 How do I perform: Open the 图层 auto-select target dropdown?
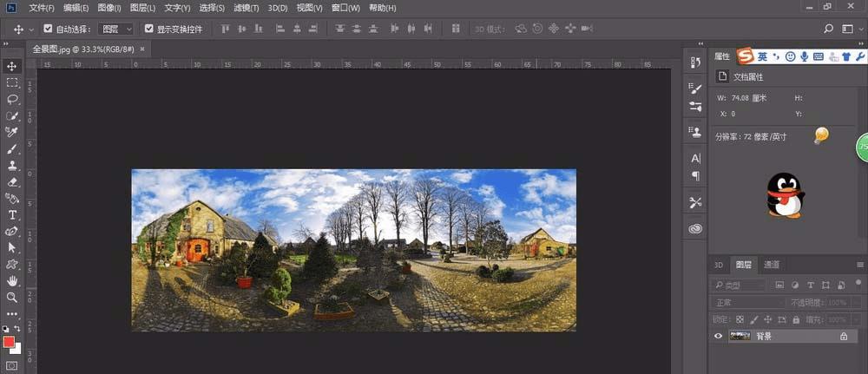pos(115,29)
